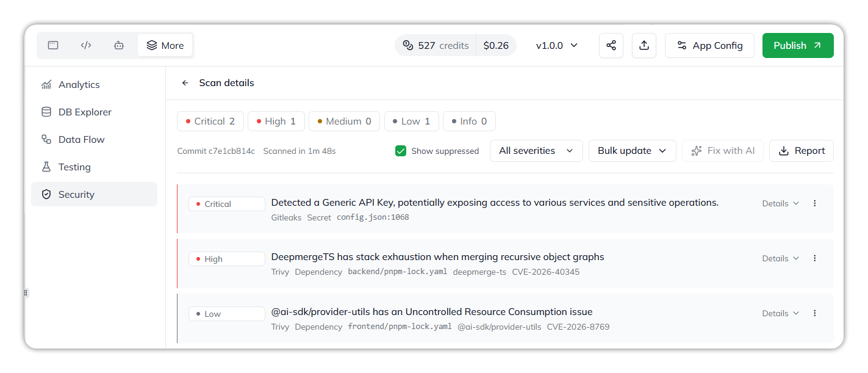Viewport: 868px width, 373px height.
Task: Click the upload export icon button
Action: [644, 45]
